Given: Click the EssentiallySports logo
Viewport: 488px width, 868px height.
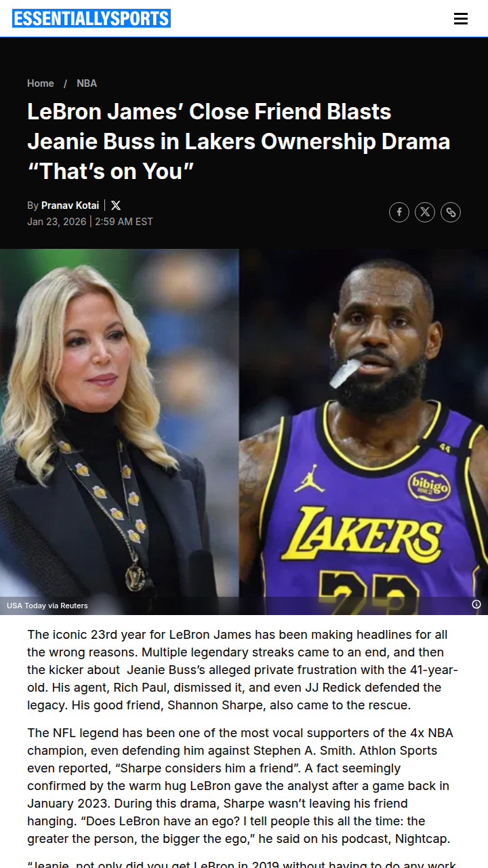Looking at the screenshot, I should click(x=91, y=18).
